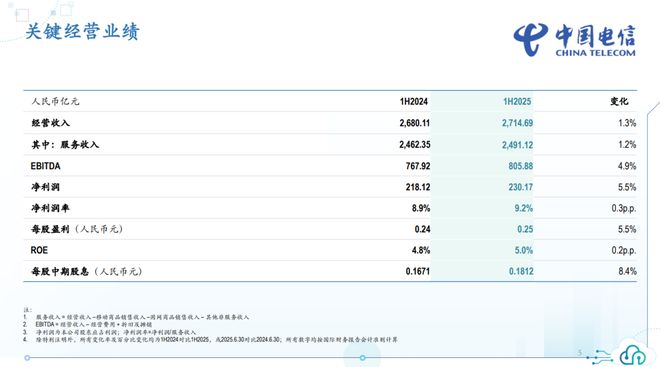Click the 变化 column header
Image resolution: width=660 pixels, height=367 pixels.
point(619,101)
